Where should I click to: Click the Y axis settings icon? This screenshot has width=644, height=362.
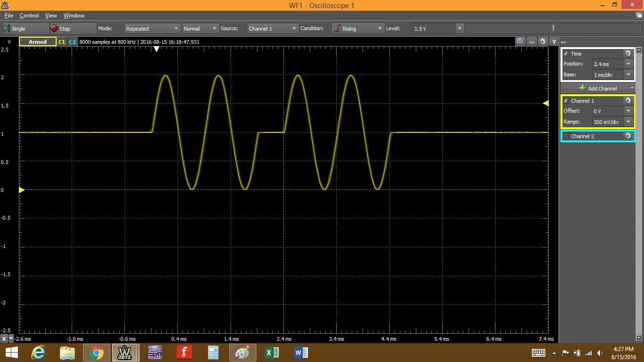pyautogui.click(x=553, y=41)
